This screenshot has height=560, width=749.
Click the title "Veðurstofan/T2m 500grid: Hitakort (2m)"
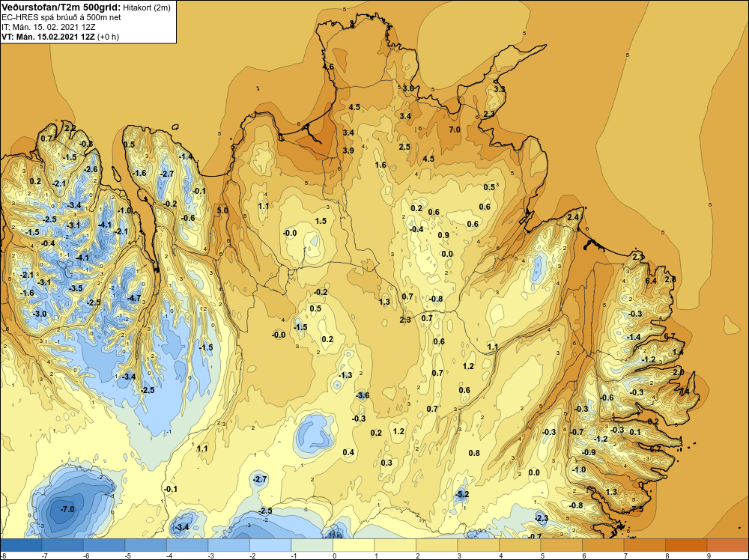pos(86,7)
